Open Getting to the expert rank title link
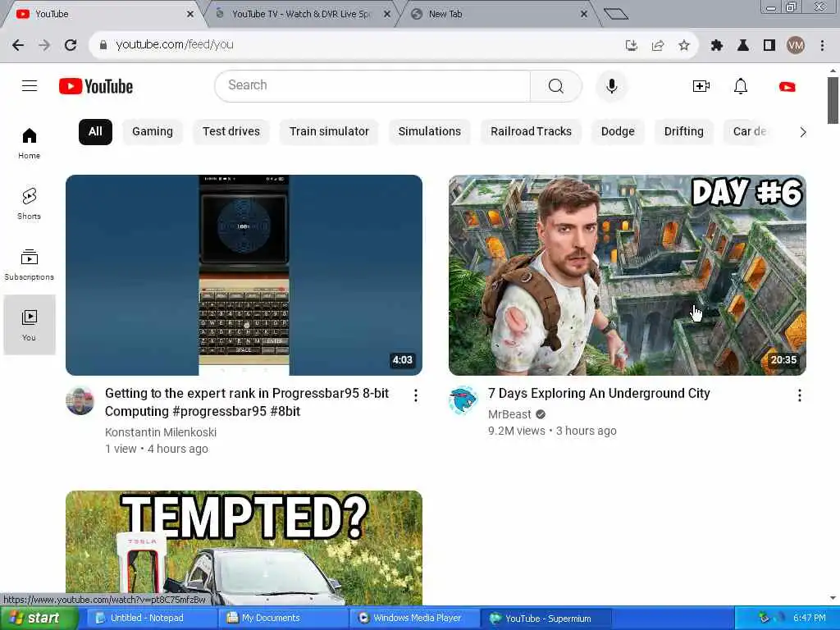The image size is (840, 630). click(x=247, y=402)
